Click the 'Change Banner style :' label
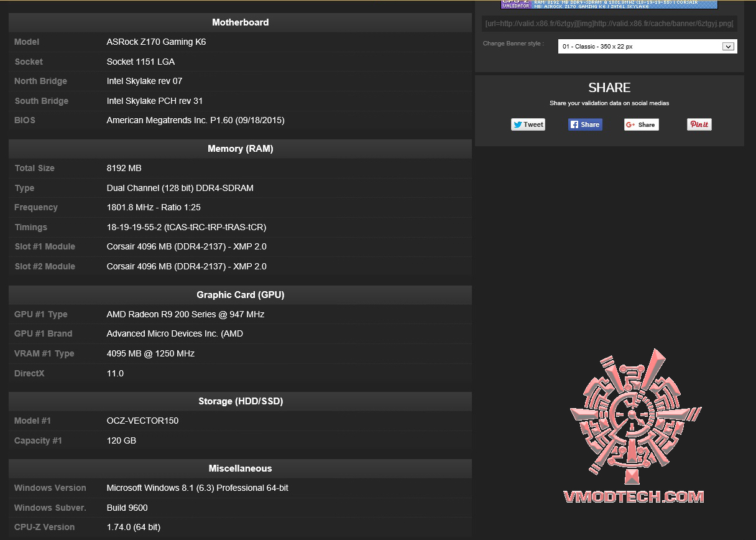The image size is (756, 540). click(x=514, y=44)
